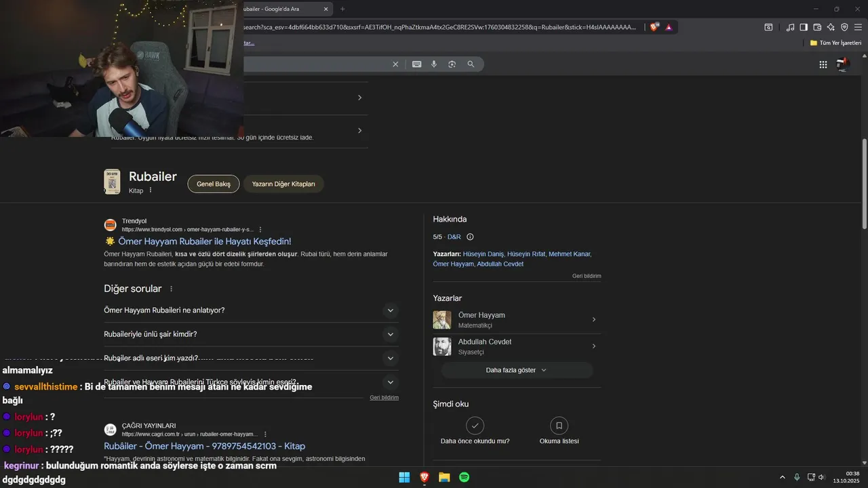Open the browser hamburger main menu
Screen dimensions: 868x488
click(858, 27)
